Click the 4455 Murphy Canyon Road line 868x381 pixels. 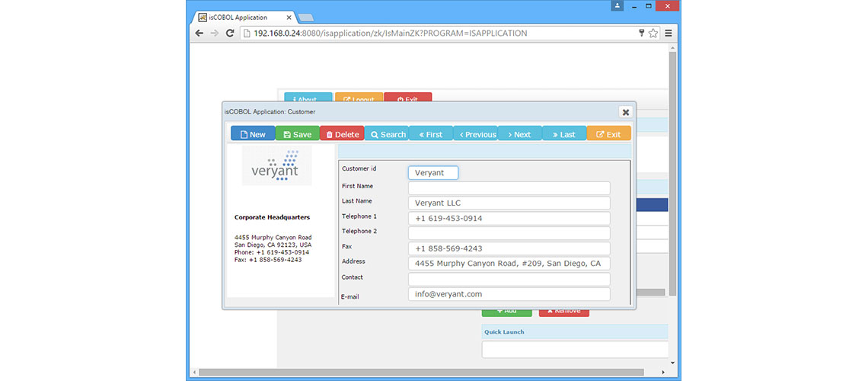click(273, 237)
